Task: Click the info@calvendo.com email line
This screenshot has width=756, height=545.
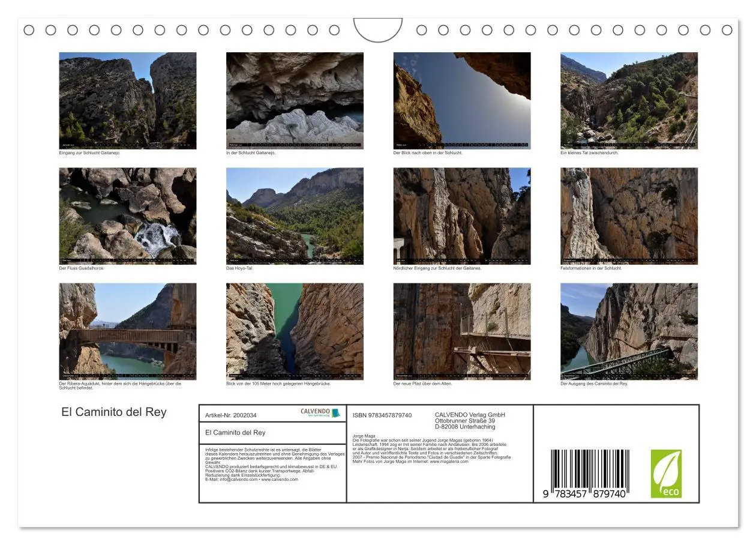Action: pos(251,480)
